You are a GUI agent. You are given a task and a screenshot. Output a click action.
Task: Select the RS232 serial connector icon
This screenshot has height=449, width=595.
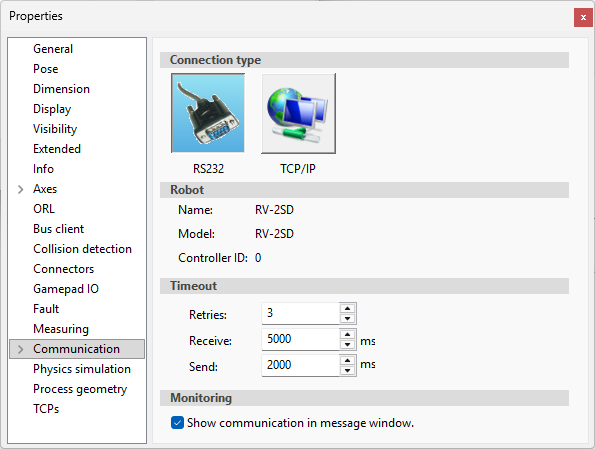tap(208, 113)
